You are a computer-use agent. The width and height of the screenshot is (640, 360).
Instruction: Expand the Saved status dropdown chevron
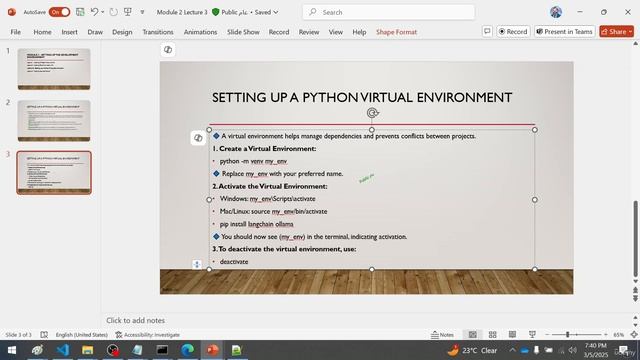276,12
